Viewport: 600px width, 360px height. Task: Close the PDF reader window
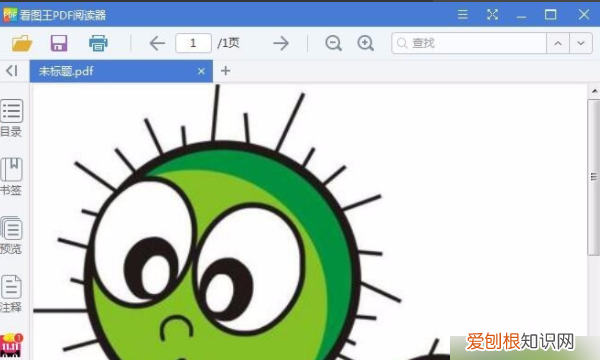(584, 15)
